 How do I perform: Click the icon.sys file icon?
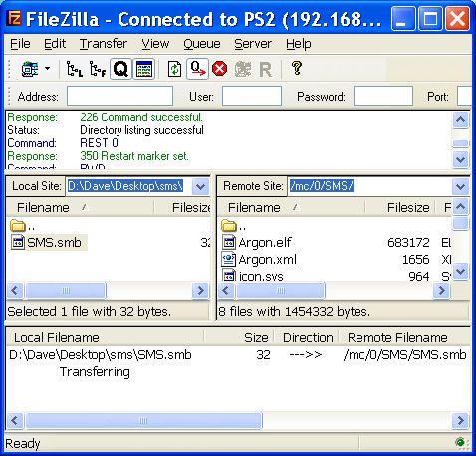(229, 276)
